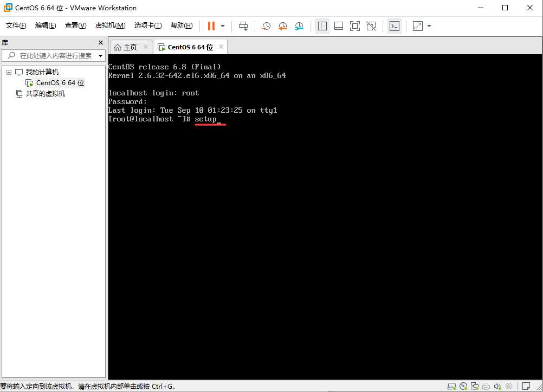Select CentOS 6 64 位 in library tree

(x=60, y=83)
